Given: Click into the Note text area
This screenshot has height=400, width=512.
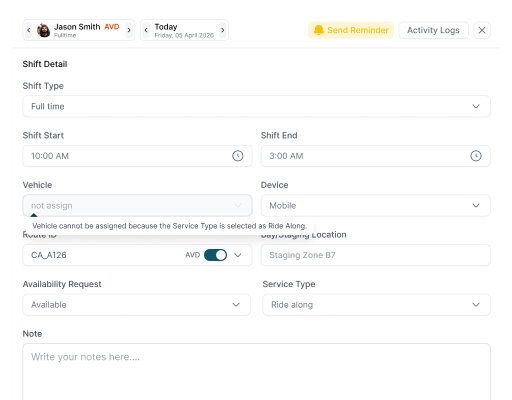Looking at the screenshot, I should point(256,372).
